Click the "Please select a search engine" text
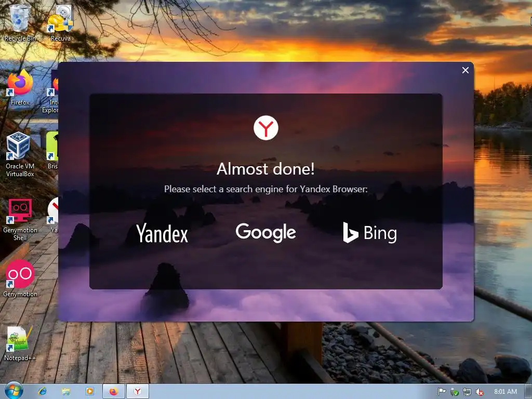532x399 pixels. (x=265, y=189)
